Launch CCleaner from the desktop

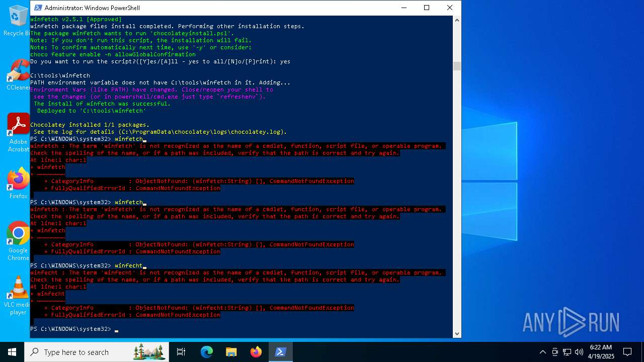[x=18, y=75]
